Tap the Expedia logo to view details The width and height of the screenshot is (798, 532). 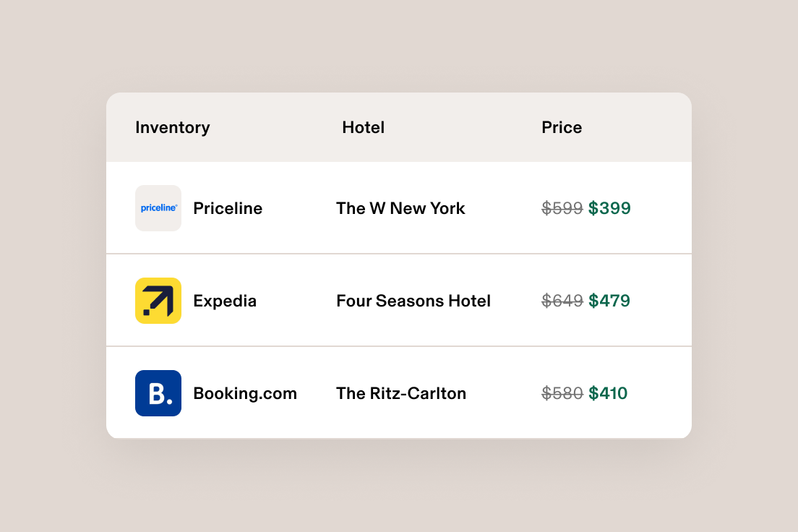tap(158, 301)
